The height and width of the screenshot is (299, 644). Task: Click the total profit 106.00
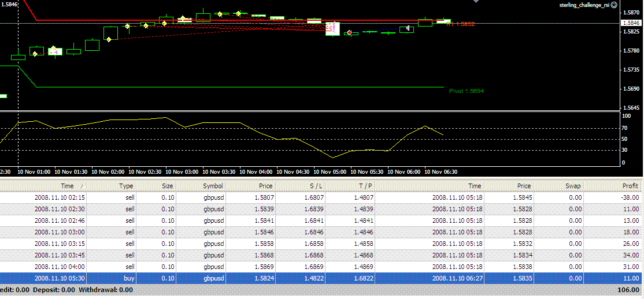628,290
